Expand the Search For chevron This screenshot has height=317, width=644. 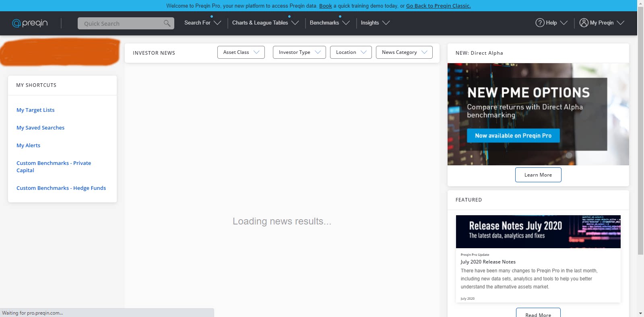[x=217, y=23]
